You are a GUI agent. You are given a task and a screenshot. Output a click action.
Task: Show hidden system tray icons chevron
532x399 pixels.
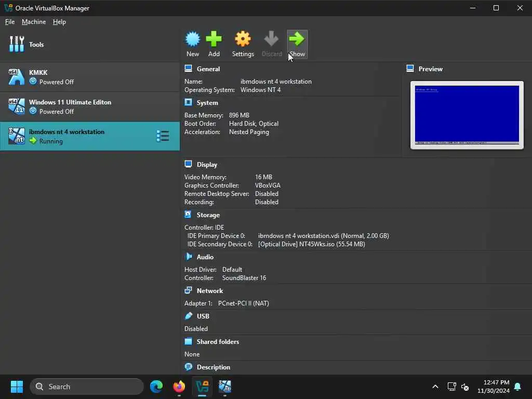tap(435, 387)
